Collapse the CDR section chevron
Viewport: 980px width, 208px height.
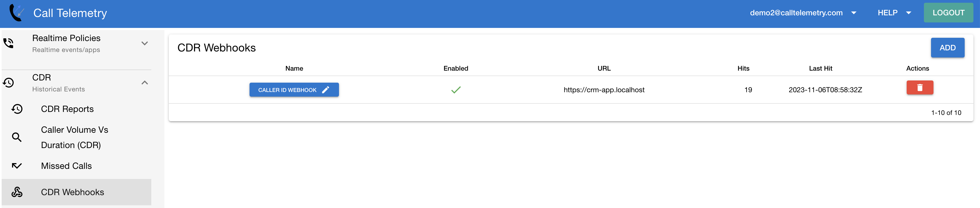pyautogui.click(x=144, y=82)
